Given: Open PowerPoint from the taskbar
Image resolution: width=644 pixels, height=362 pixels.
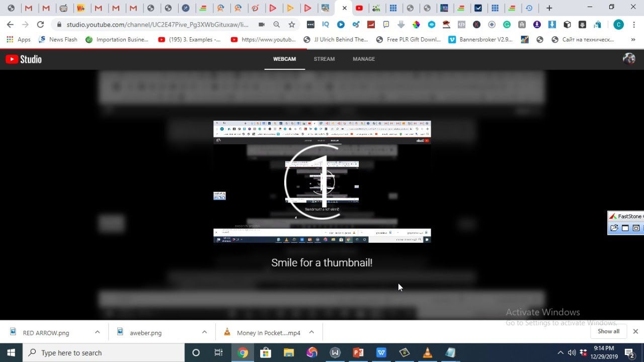Looking at the screenshot, I should (x=358, y=352).
